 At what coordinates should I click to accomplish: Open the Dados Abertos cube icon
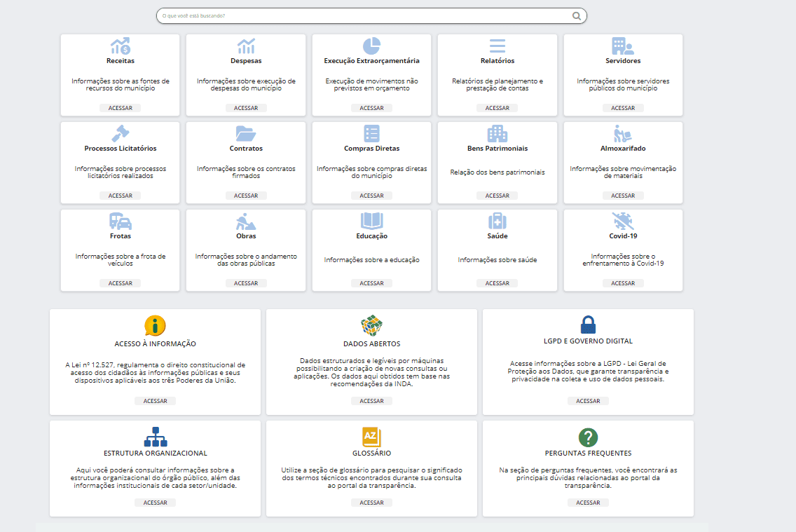point(371,326)
